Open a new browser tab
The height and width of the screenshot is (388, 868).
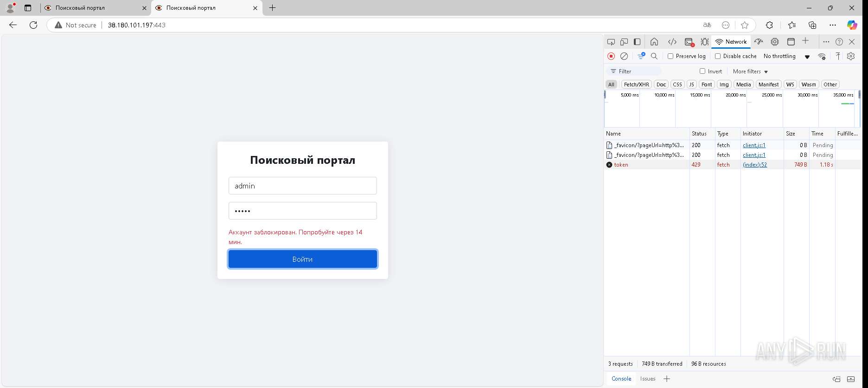[273, 8]
